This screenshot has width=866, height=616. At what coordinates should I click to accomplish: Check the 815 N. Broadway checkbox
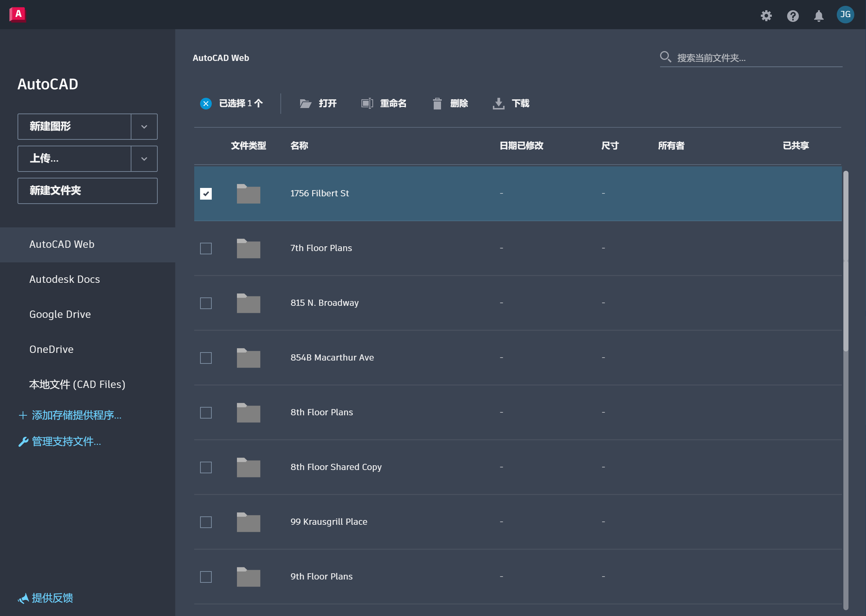[x=206, y=303]
